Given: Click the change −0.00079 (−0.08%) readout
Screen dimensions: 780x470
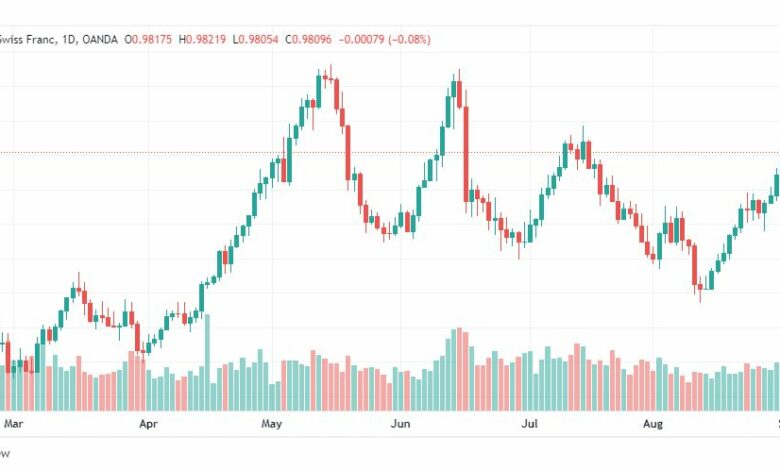Looking at the screenshot, I should coord(385,39).
